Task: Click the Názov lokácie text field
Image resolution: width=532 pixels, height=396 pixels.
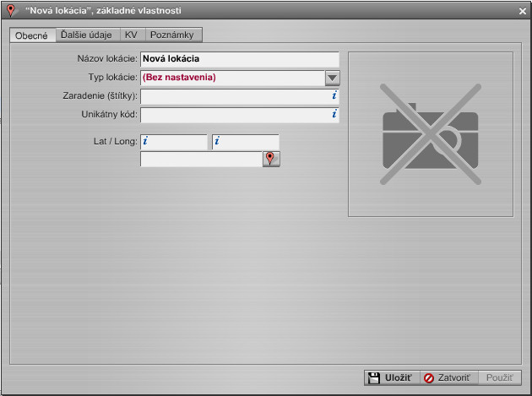Action: coord(239,59)
